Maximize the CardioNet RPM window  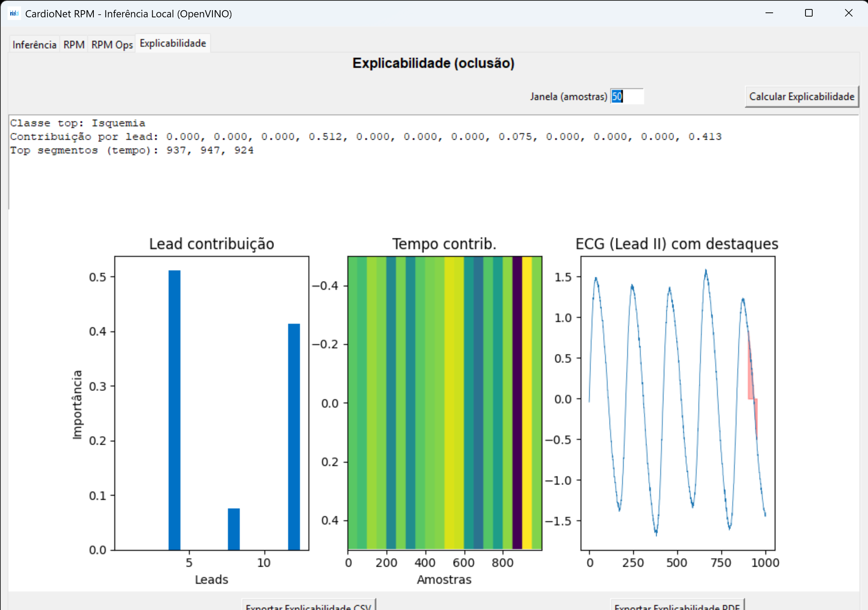pos(808,13)
